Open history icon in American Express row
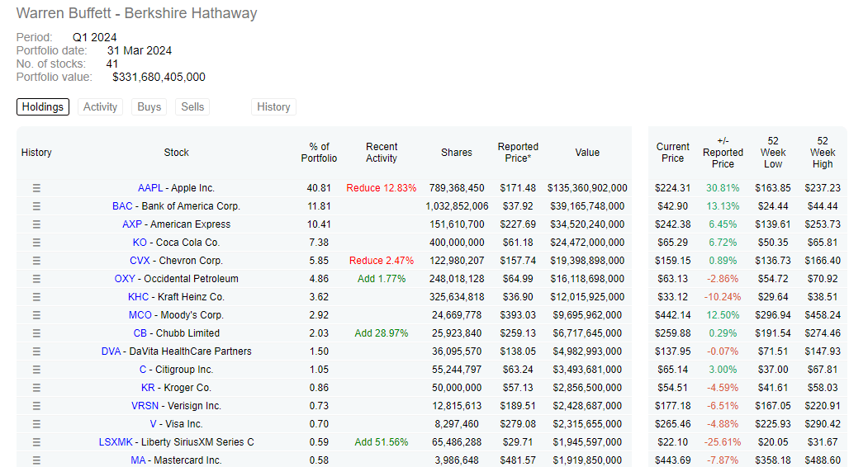Viewport: 868px width, 467px height. pyautogui.click(x=36, y=224)
